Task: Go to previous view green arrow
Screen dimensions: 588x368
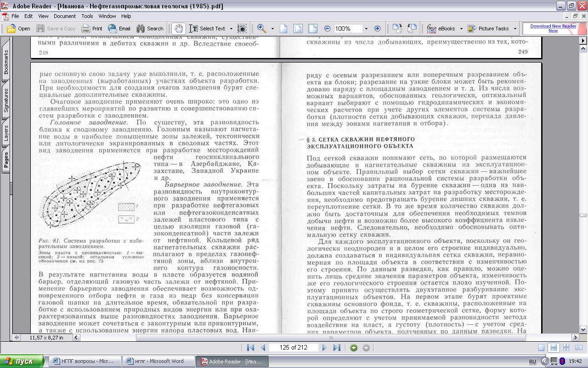Action: [x=353, y=348]
